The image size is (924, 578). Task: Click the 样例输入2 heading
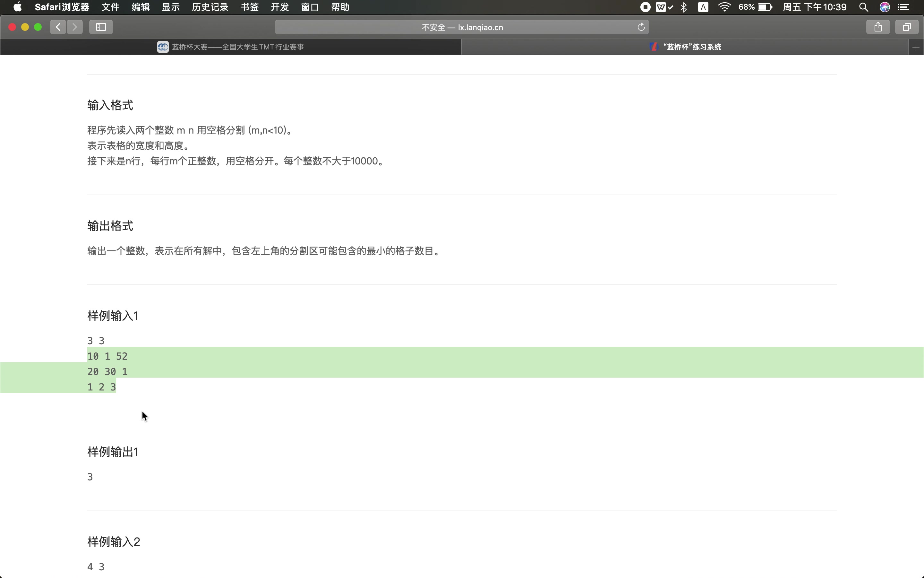coord(114,542)
